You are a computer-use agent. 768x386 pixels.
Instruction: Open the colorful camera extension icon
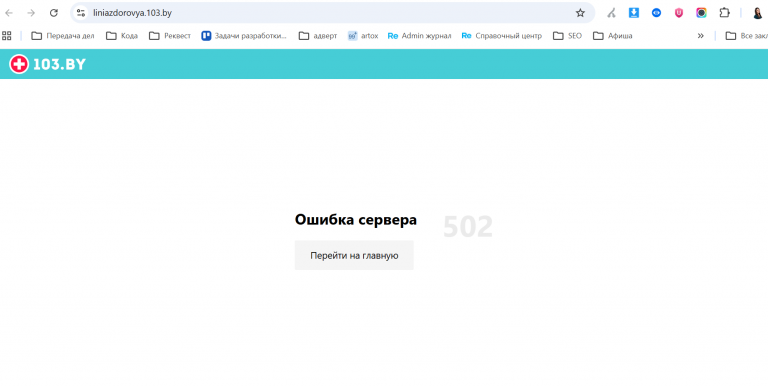click(701, 13)
